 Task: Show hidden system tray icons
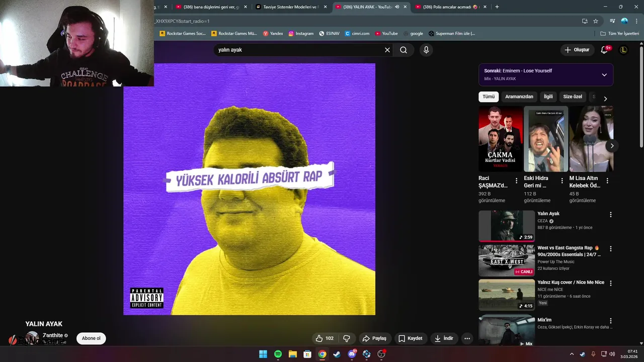[572, 354]
